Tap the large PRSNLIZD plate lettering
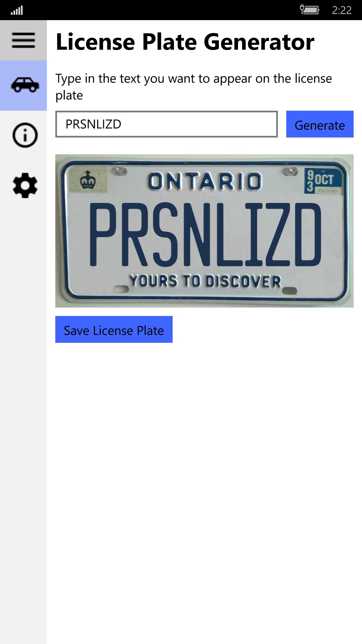Screen dimensions: 362x644 (x=205, y=235)
